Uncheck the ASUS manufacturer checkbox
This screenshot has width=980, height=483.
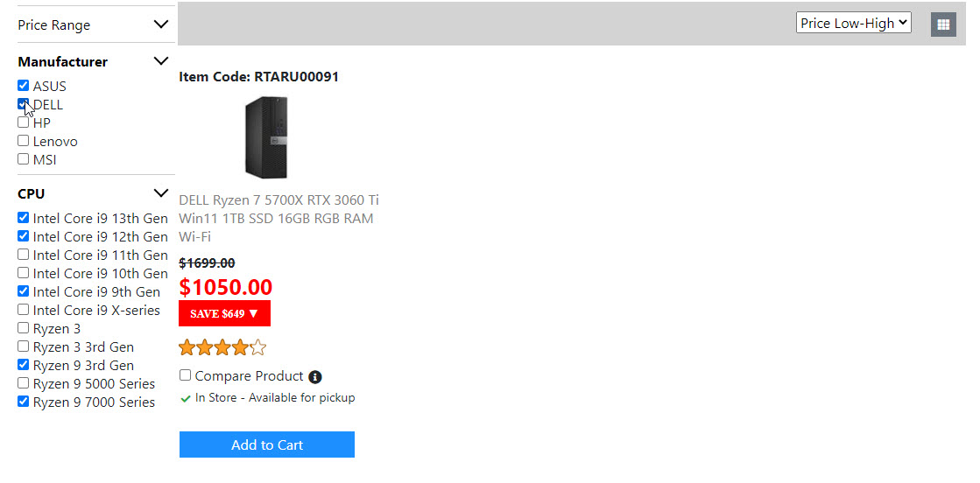point(24,86)
